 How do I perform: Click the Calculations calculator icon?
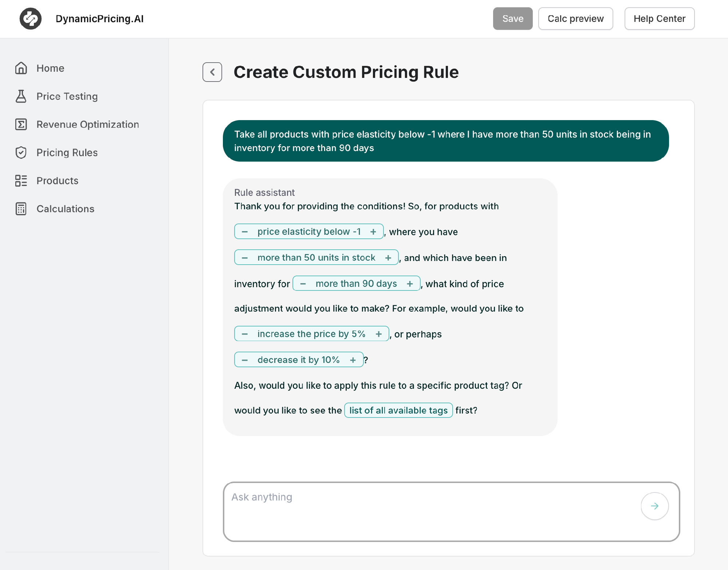click(21, 209)
